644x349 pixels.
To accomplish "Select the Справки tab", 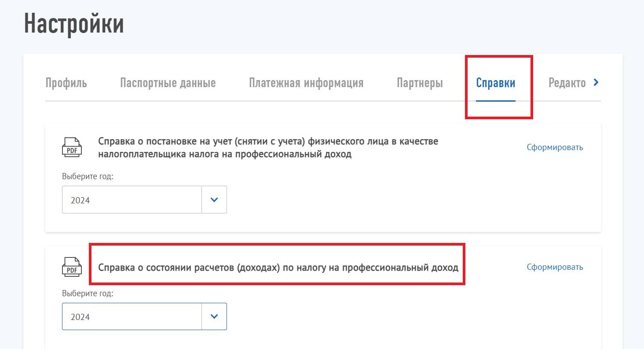I will coord(496,82).
